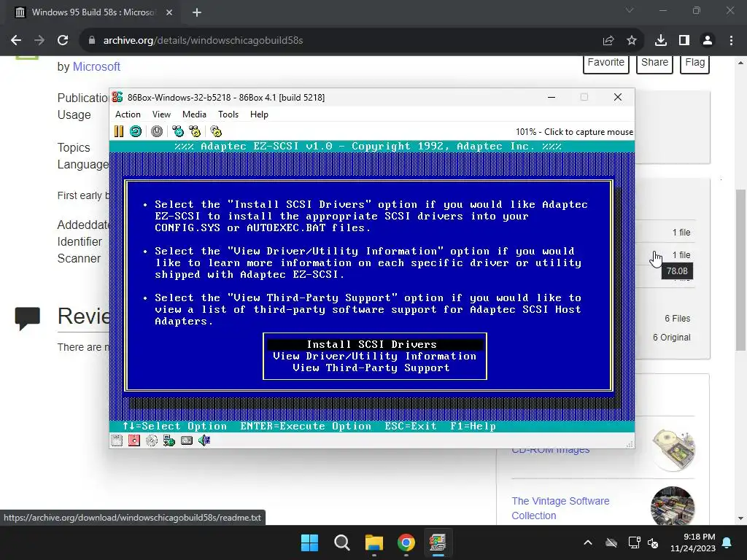Open File Explorer from the taskbar
This screenshot has width=747, height=560.
pyautogui.click(x=374, y=542)
